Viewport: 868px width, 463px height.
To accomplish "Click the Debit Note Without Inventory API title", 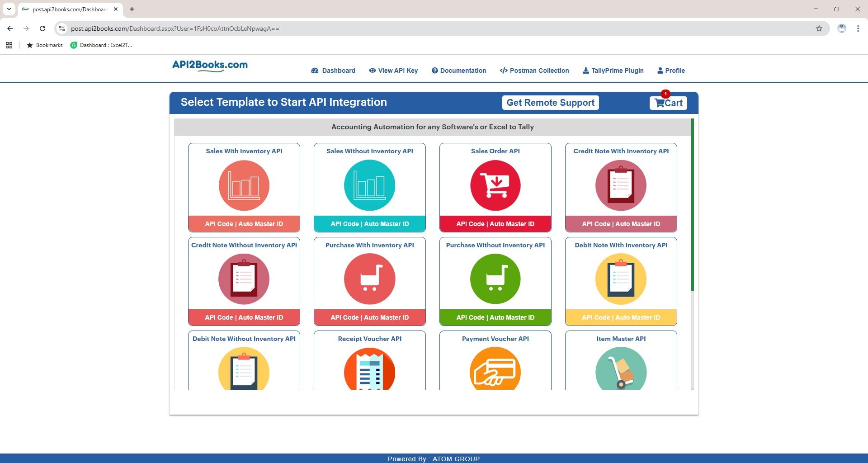I will (x=244, y=339).
